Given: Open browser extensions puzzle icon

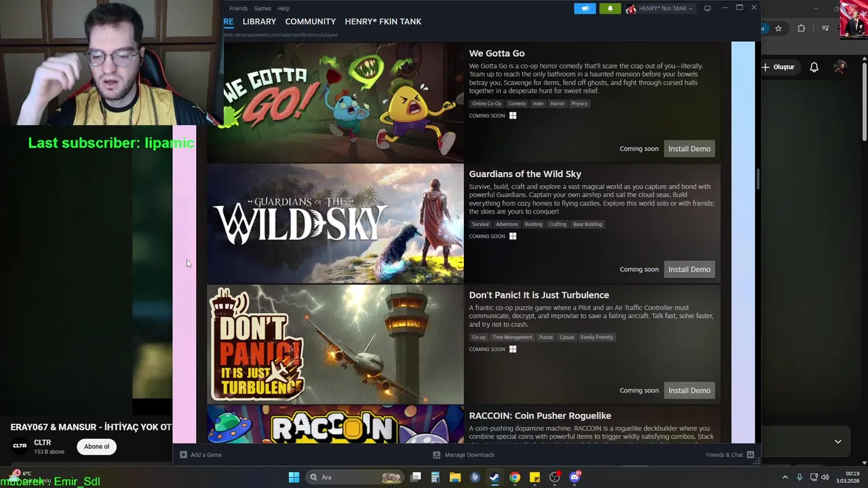Looking at the screenshot, I should click(x=802, y=28).
